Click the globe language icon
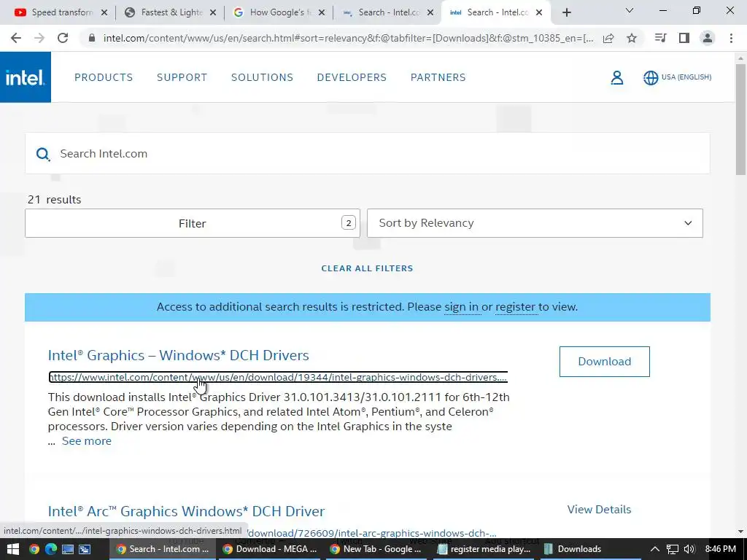This screenshot has width=747, height=560. click(651, 77)
